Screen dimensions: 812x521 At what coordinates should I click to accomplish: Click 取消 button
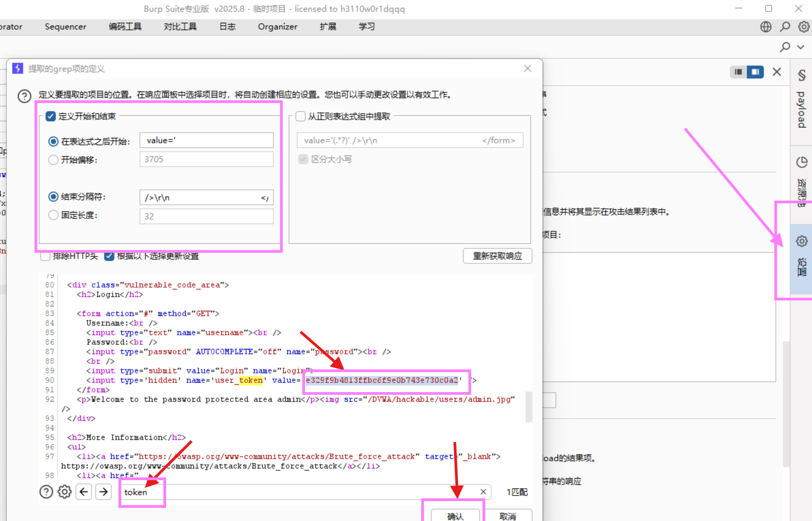(507, 516)
